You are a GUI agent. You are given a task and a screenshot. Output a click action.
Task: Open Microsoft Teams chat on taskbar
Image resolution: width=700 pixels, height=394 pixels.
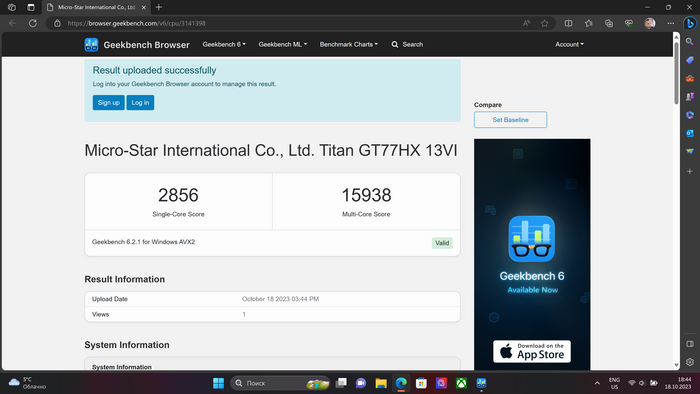(361, 383)
